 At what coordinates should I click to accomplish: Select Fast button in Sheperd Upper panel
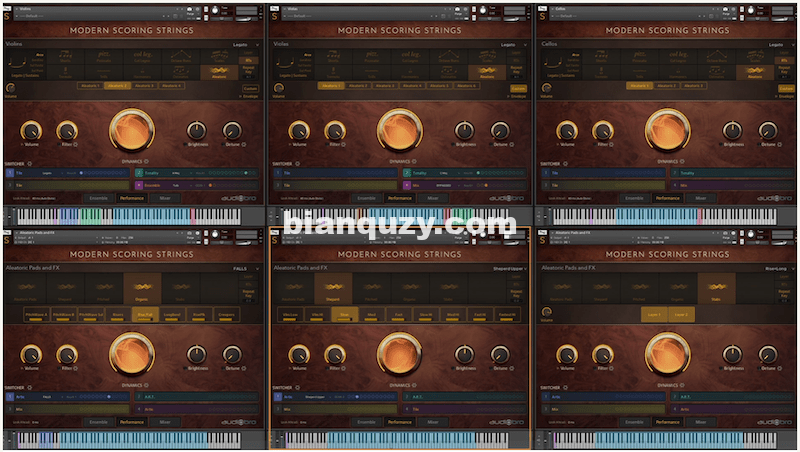pyautogui.click(x=398, y=315)
